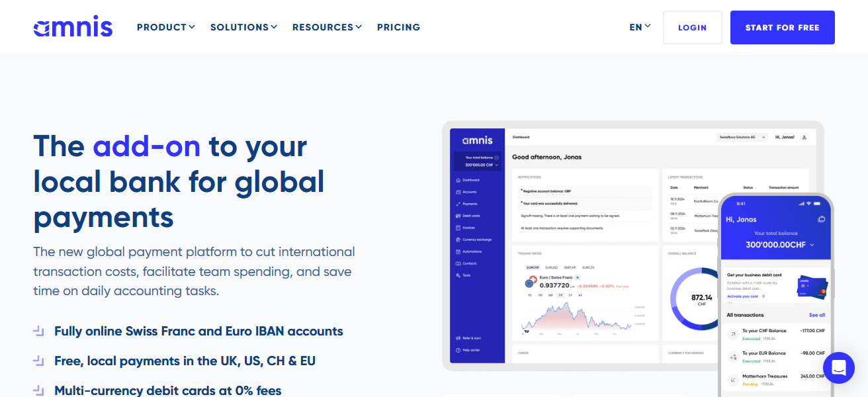Select the Payments icon in the sidebar

(x=458, y=204)
